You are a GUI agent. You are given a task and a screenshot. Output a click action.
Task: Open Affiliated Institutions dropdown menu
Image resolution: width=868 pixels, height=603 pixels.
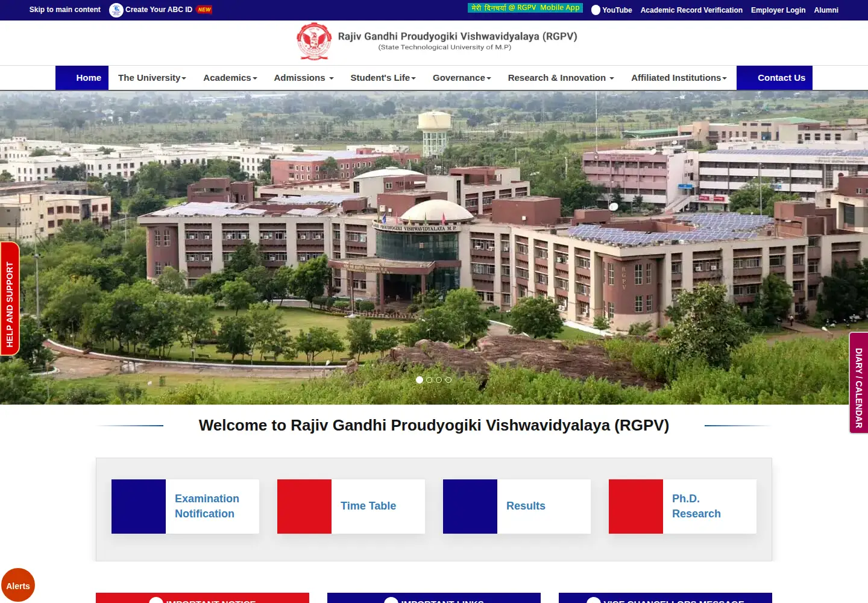pos(679,78)
